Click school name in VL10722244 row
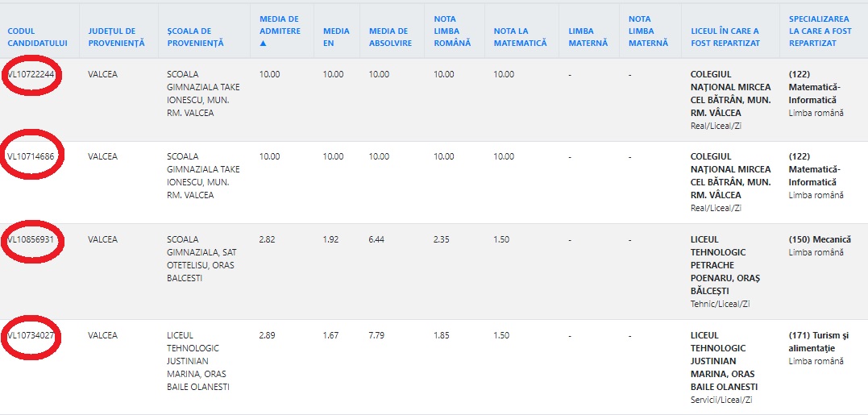The image size is (868, 415). tap(203, 93)
